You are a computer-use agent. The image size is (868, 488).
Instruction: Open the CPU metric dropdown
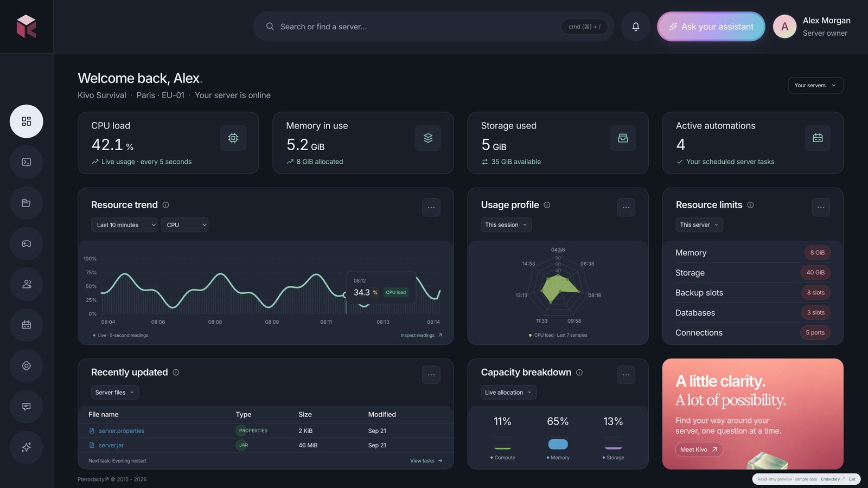click(184, 225)
